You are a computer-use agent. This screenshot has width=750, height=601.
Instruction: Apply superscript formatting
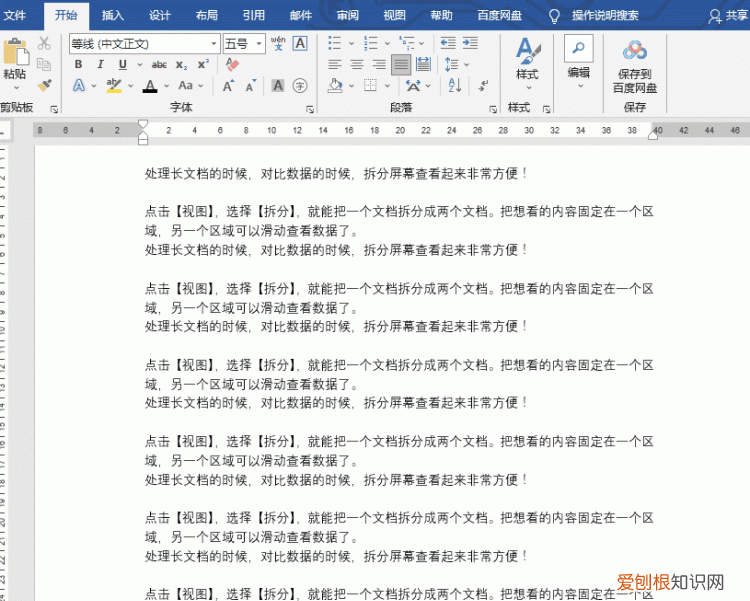pos(203,64)
